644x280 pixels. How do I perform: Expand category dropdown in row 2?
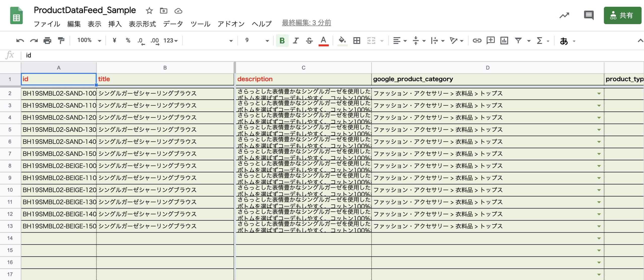tap(599, 94)
